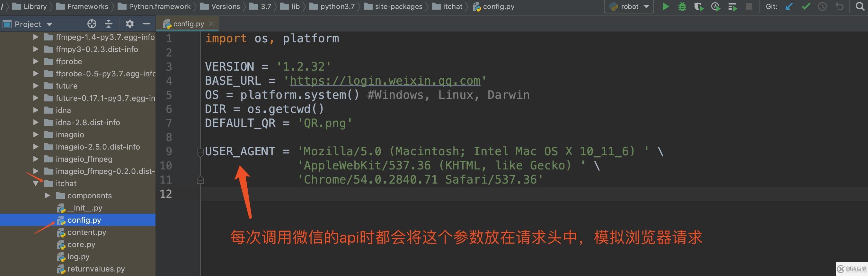
Task: Collapse the itchat folder
Action: [x=36, y=184]
